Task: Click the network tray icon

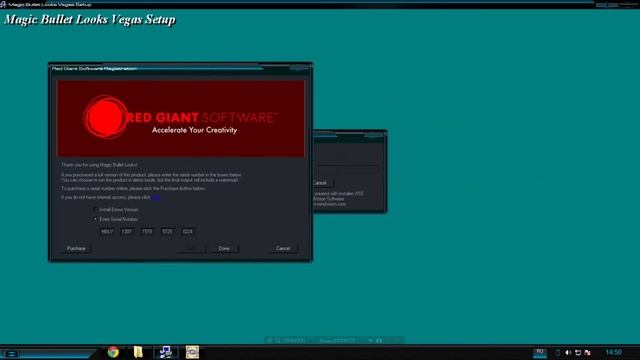Action: pyautogui.click(x=578, y=352)
